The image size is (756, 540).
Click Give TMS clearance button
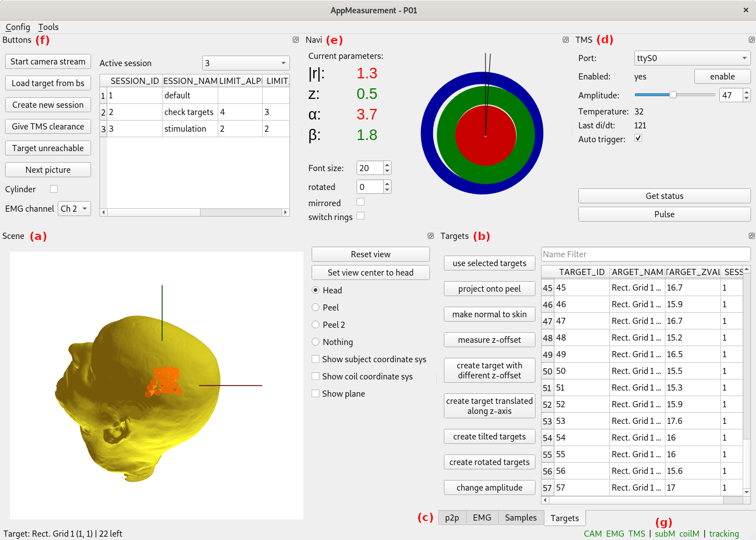tap(48, 127)
